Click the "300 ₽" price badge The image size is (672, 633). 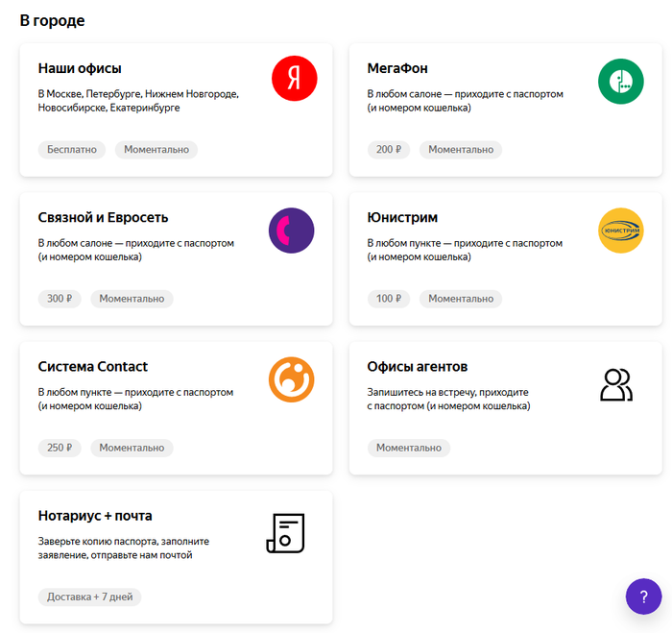point(60,299)
